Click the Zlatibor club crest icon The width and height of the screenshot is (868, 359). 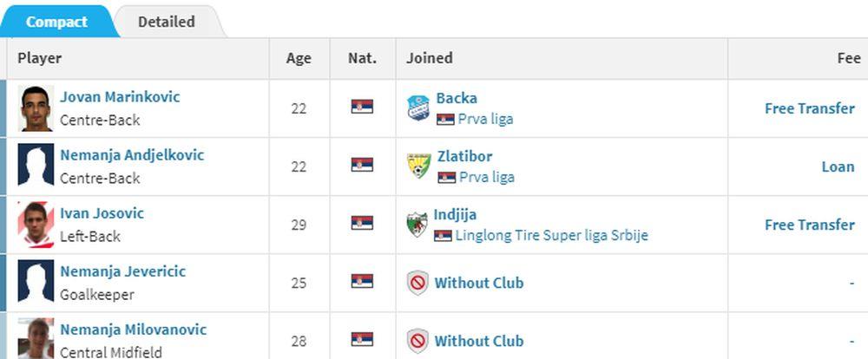point(419,166)
